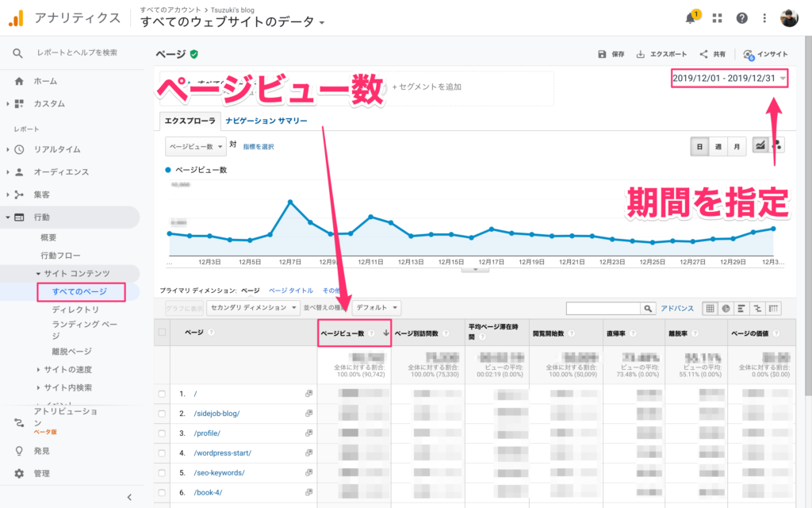The height and width of the screenshot is (508, 812).
Task: Toggle the select-all checkbox in table header
Action: point(162,333)
